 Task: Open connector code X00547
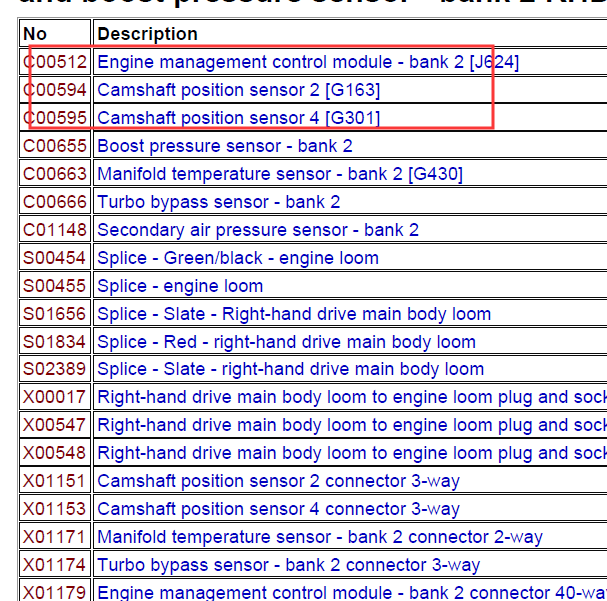(55, 425)
